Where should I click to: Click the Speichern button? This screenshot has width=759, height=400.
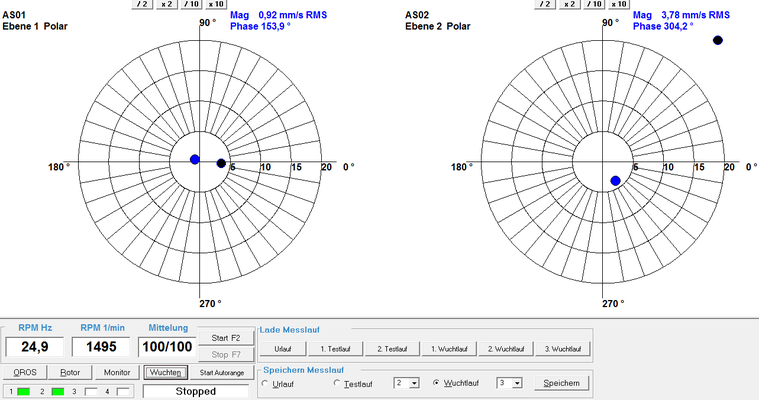(560, 383)
